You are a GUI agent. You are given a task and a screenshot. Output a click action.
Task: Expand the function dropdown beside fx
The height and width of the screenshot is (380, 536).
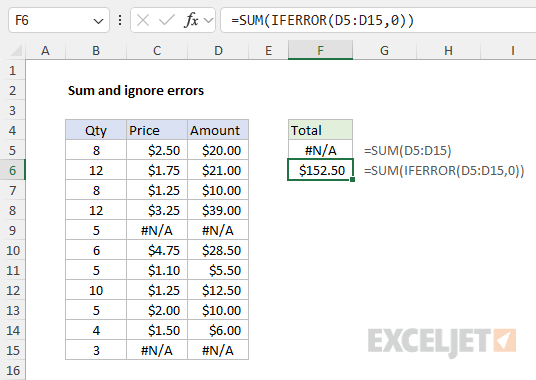(208, 21)
